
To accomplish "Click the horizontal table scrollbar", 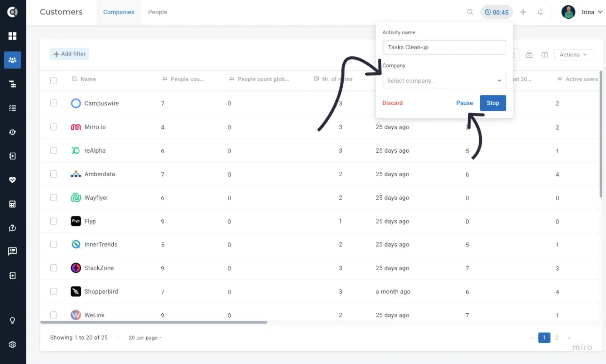I will [x=154, y=322].
